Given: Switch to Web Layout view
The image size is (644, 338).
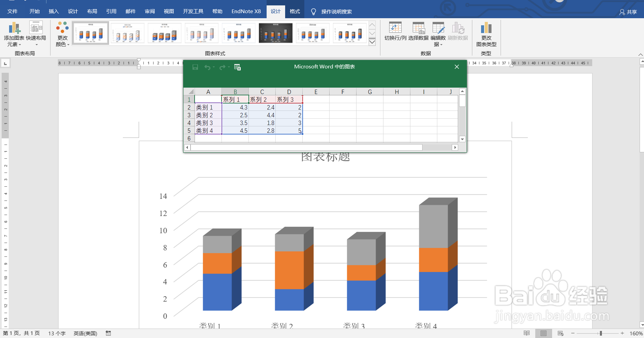Looking at the screenshot, I should [x=561, y=333].
